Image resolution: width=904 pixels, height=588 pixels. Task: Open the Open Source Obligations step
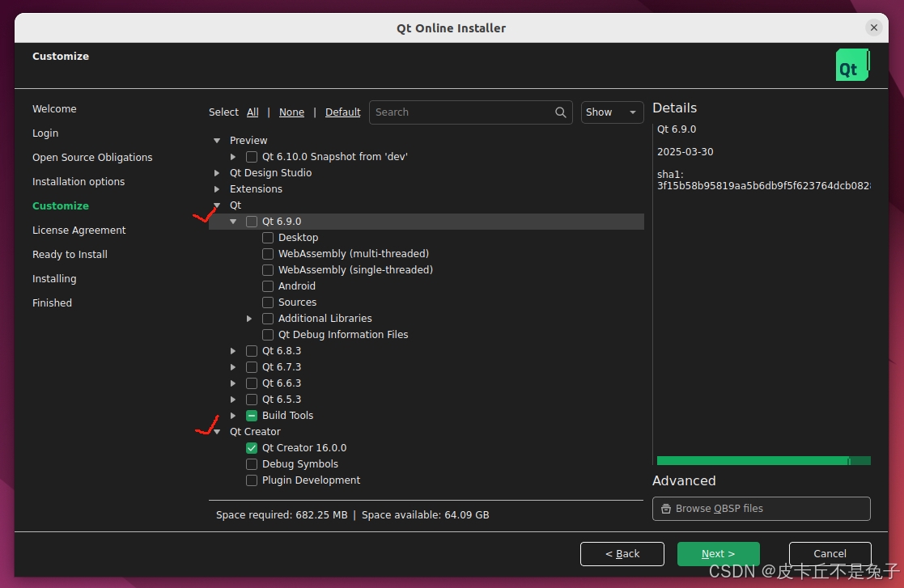[92, 157]
